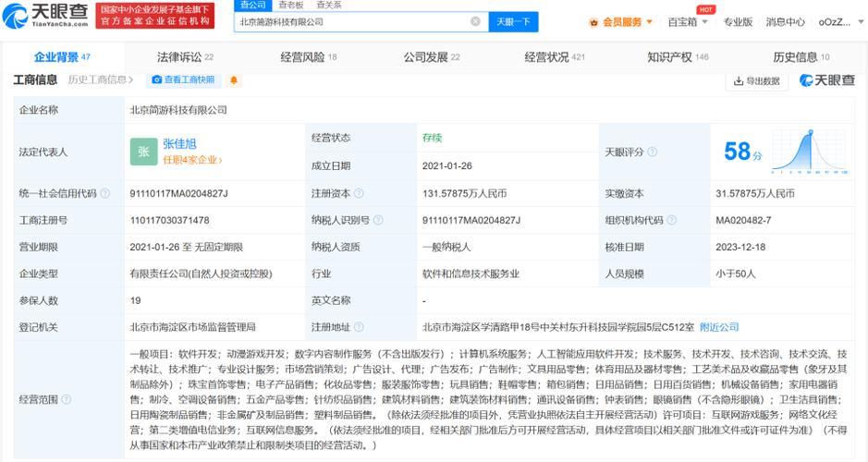This screenshot has width=868, height=462.
Task: Click the 导出数据 export button
Action: (757, 80)
